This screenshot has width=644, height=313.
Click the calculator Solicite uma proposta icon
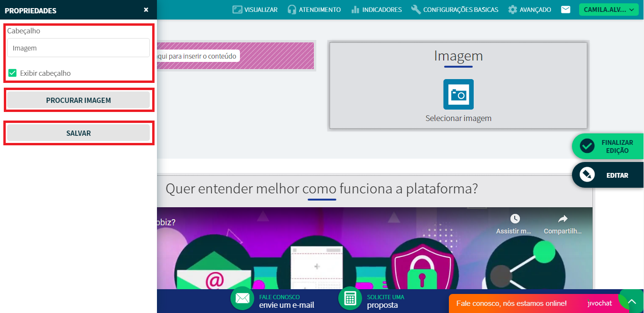(x=350, y=298)
